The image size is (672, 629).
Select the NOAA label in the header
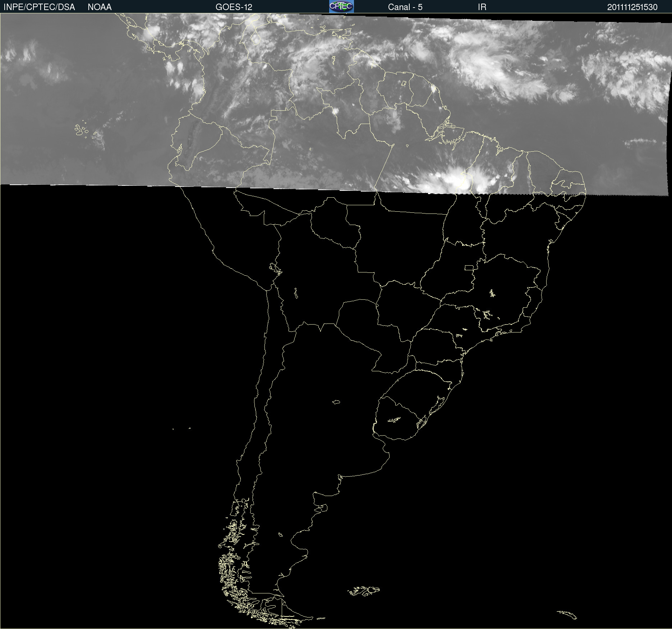click(x=100, y=7)
